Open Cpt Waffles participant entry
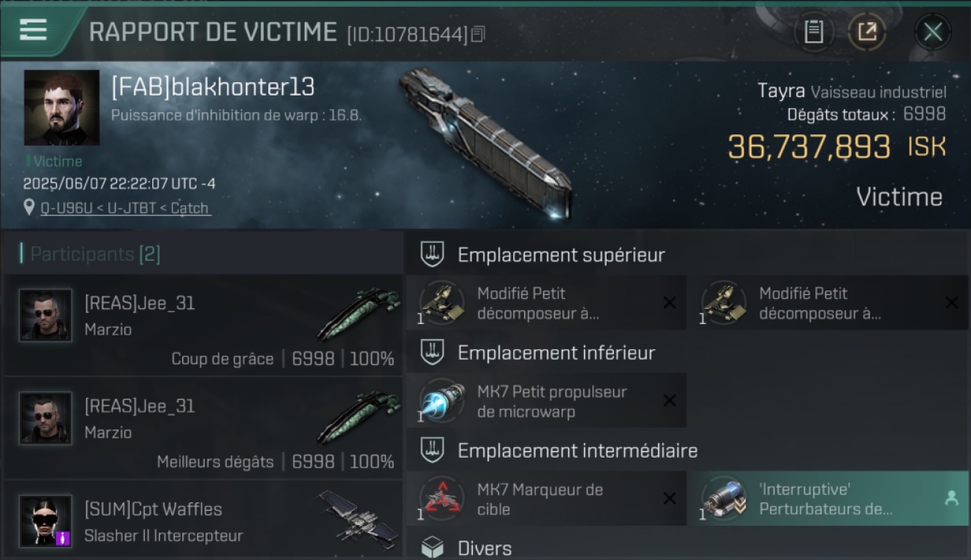 203,520
